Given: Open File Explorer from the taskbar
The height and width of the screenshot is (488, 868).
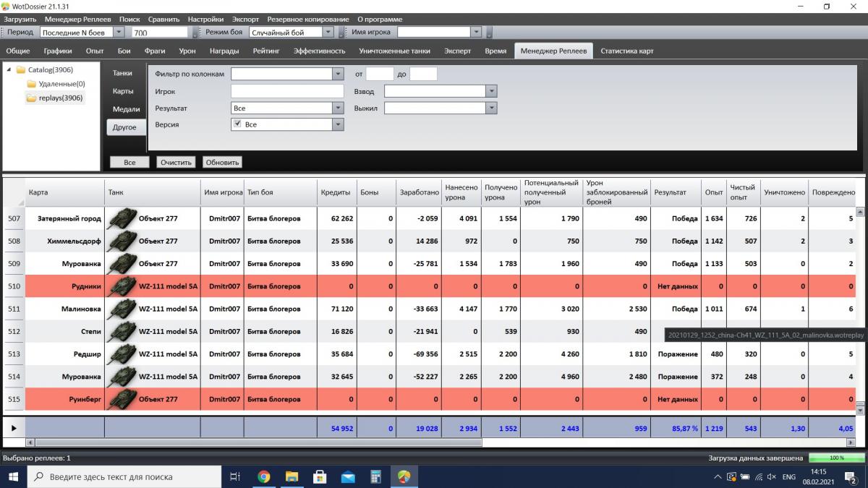Looking at the screenshot, I should pyautogui.click(x=292, y=476).
